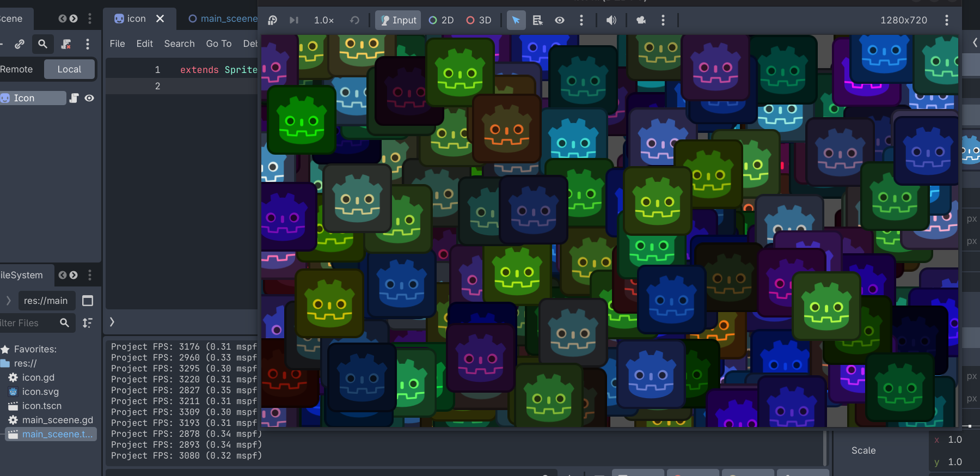Open the options menu next to the eye icon
The width and height of the screenshot is (980, 476).
click(x=581, y=20)
